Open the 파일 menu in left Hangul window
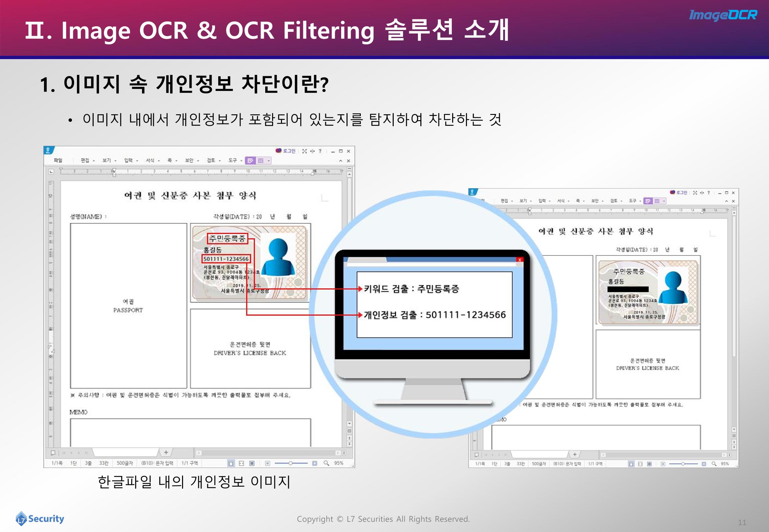This screenshot has width=769, height=532. [58, 160]
